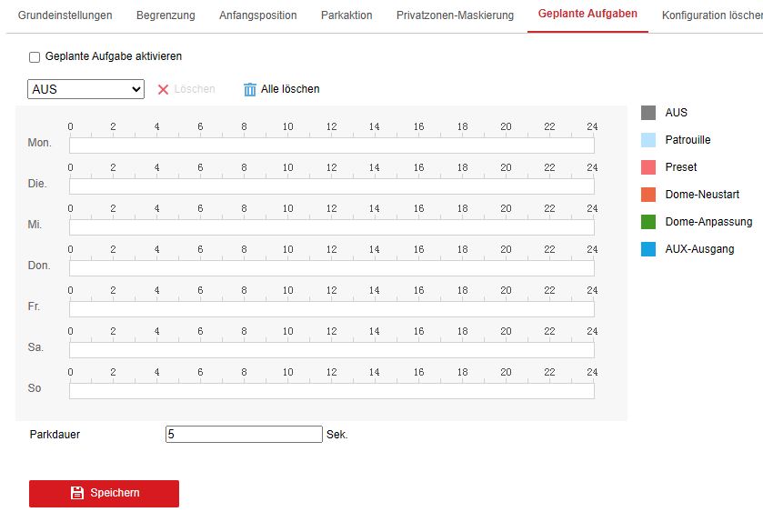The image size is (763, 532).
Task: Go to the Anfangsposition tab
Action: [257, 15]
